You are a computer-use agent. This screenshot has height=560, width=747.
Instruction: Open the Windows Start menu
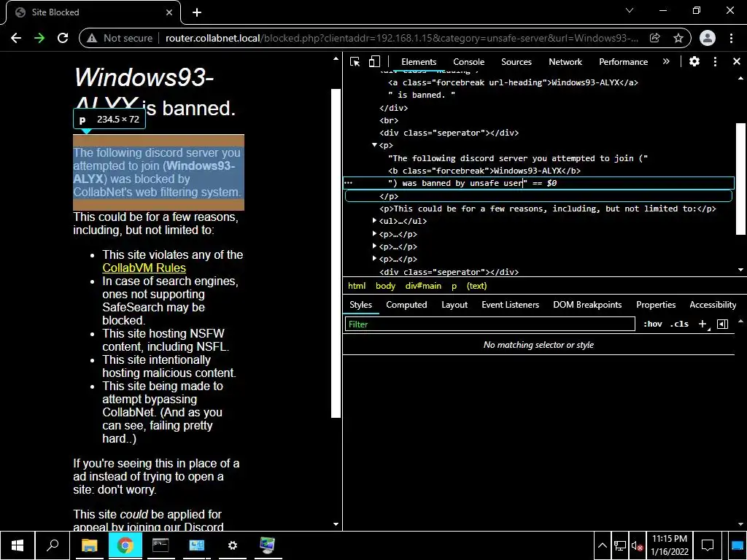pyautogui.click(x=18, y=545)
